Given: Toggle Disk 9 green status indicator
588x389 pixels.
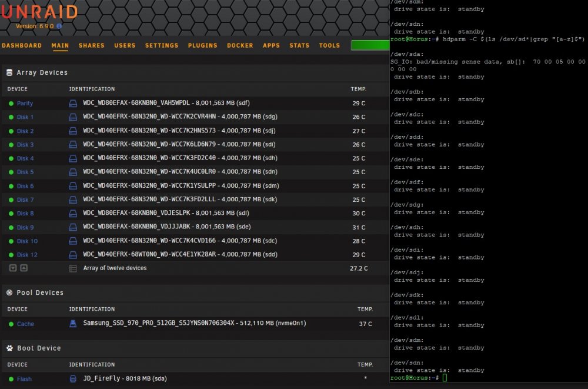Looking at the screenshot, I should 11,228.
